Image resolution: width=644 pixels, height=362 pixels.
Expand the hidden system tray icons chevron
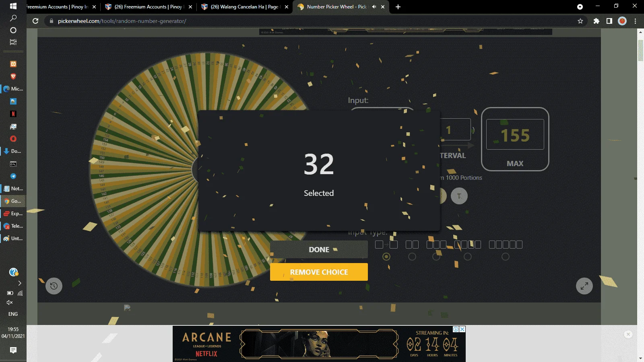[x=19, y=283]
